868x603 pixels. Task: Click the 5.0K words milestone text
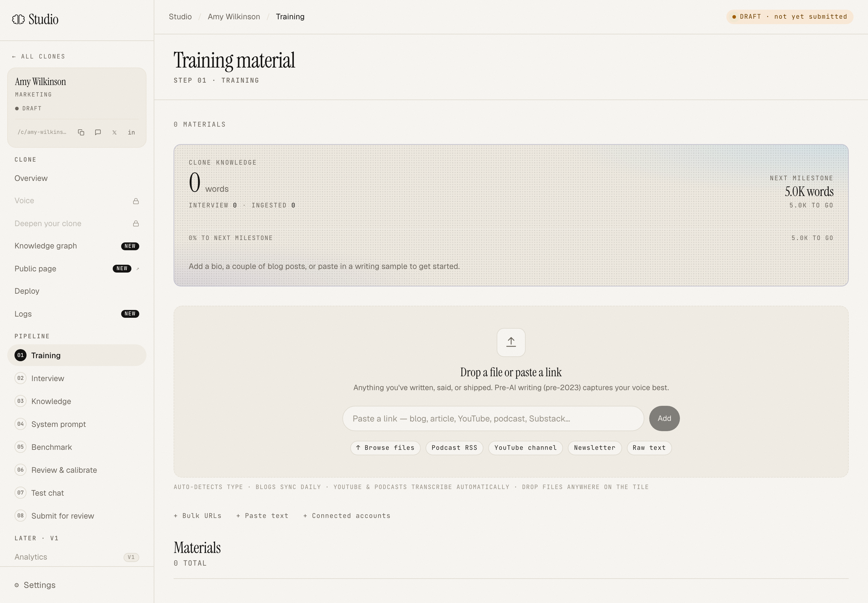pyautogui.click(x=809, y=191)
